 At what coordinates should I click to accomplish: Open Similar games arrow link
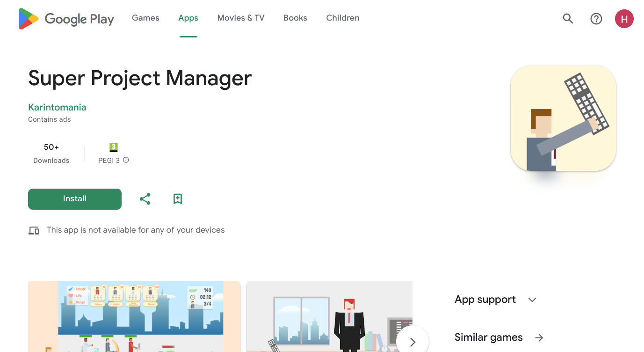point(539,337)
